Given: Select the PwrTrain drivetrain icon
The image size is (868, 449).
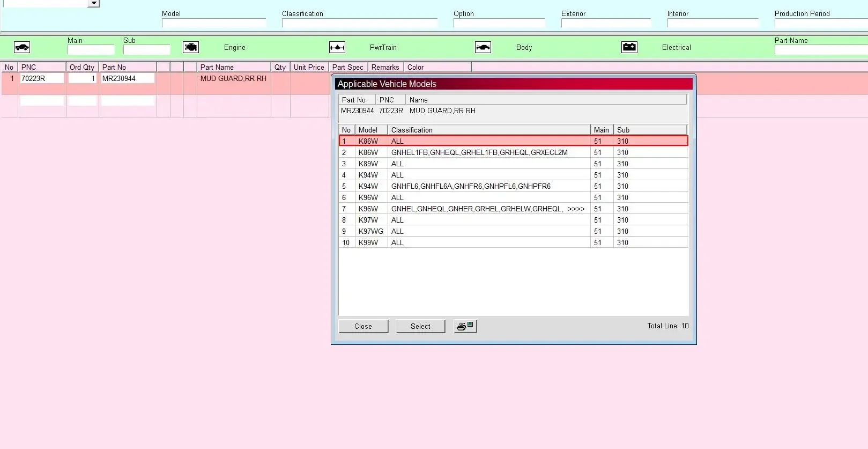Looking at the screenshot, I should (x=337, y=47).
